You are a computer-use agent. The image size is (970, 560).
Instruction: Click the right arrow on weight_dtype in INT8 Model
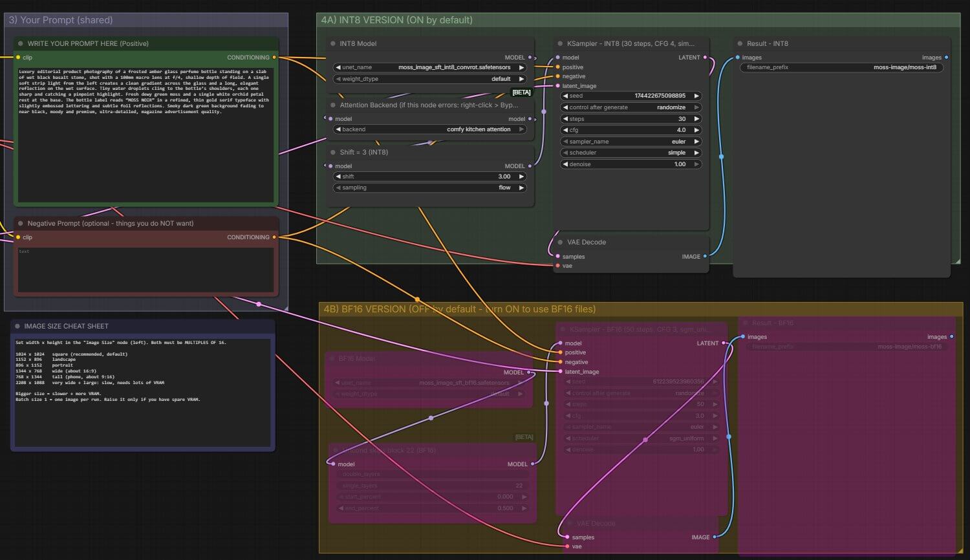point(522,79)
